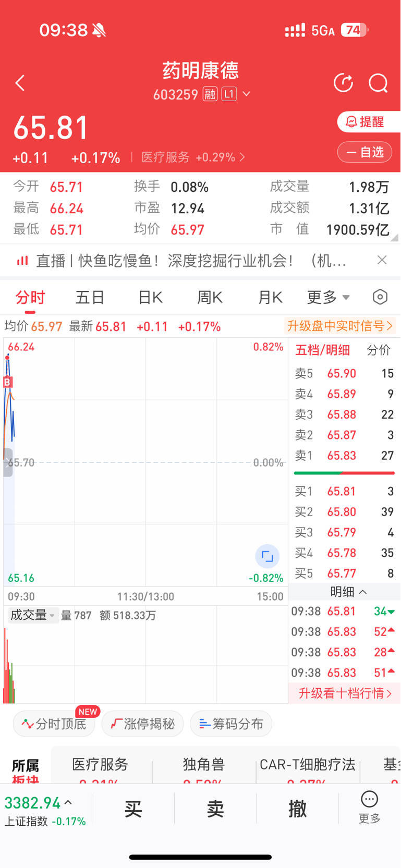Switch to the 分价 tab
401x868 pixels.
pyautogui.click(x=379, y=350)
